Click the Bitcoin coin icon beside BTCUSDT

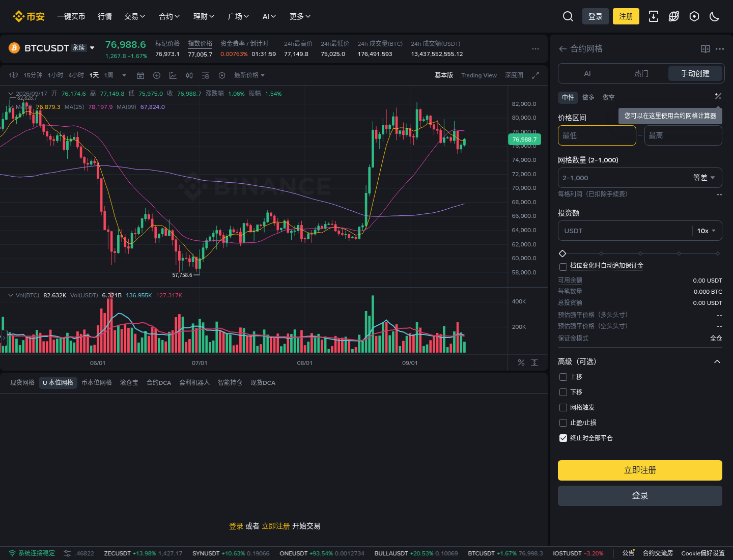[x=14, y=48]
